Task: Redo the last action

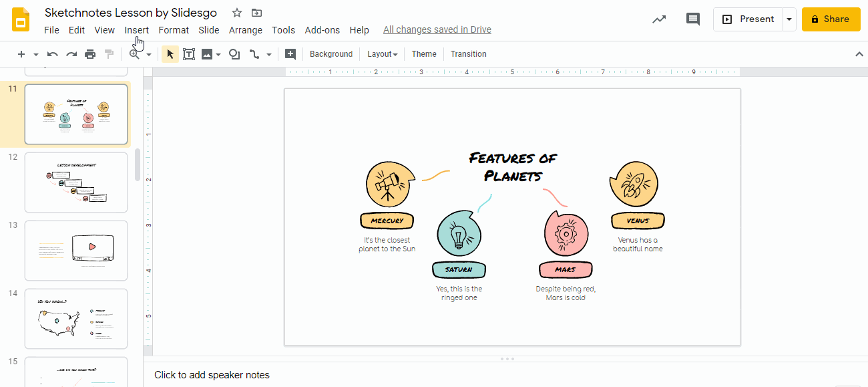Action: [x=71, y=54]
